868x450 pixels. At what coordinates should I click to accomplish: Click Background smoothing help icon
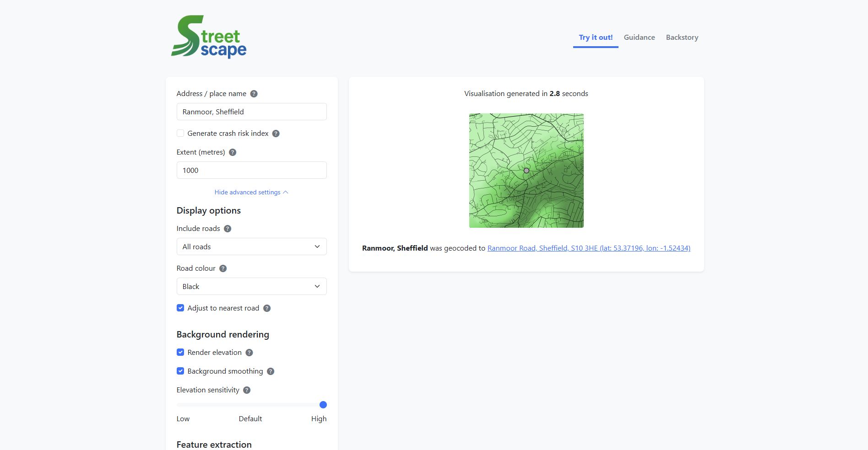tap(271, 371)
